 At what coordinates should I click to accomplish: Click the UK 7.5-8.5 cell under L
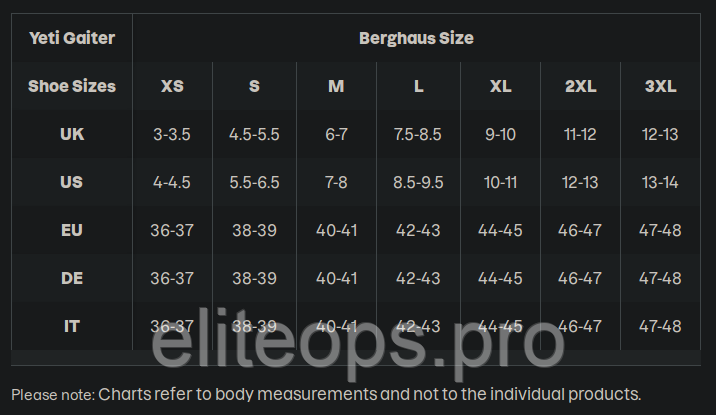click(x=418, y=134)
